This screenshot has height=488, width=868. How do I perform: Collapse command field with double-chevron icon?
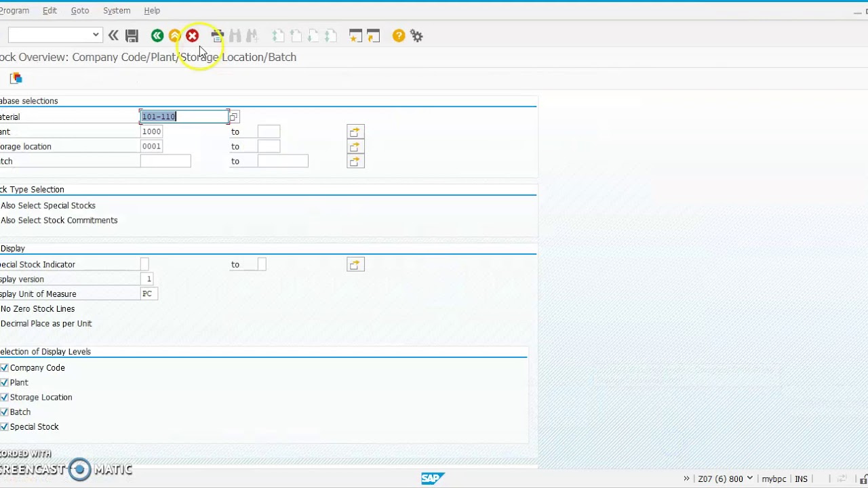click(113, 35)
